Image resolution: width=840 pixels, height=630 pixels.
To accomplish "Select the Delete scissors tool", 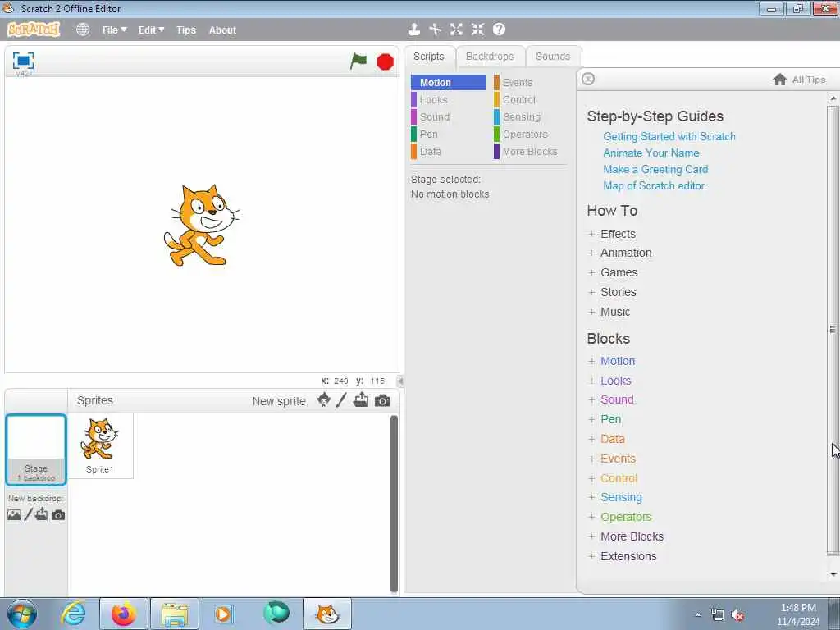I will pyautogui.click(x=435, y=30).
